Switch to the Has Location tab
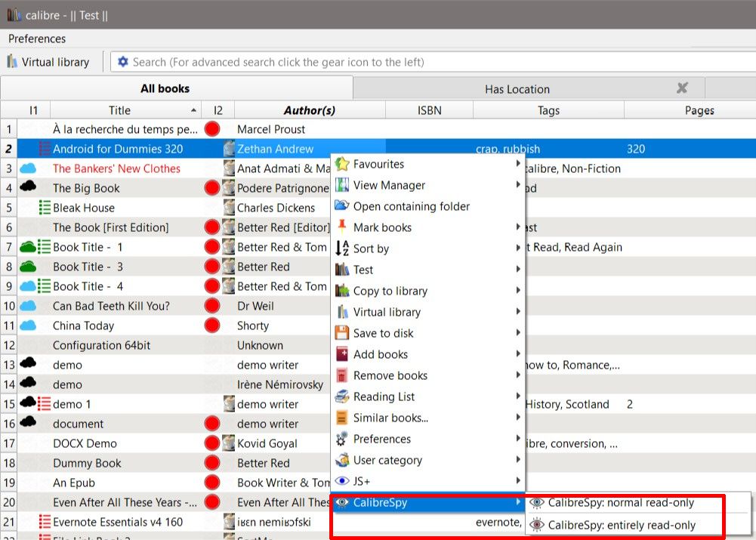The height and width of the screenshot is (540, 756). [529, 88]
